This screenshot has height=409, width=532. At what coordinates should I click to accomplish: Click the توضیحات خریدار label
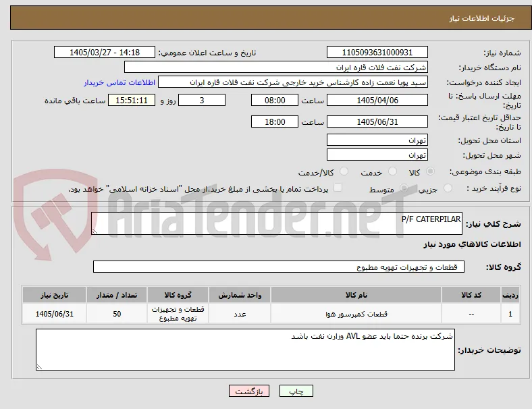[x=489, y=350]
